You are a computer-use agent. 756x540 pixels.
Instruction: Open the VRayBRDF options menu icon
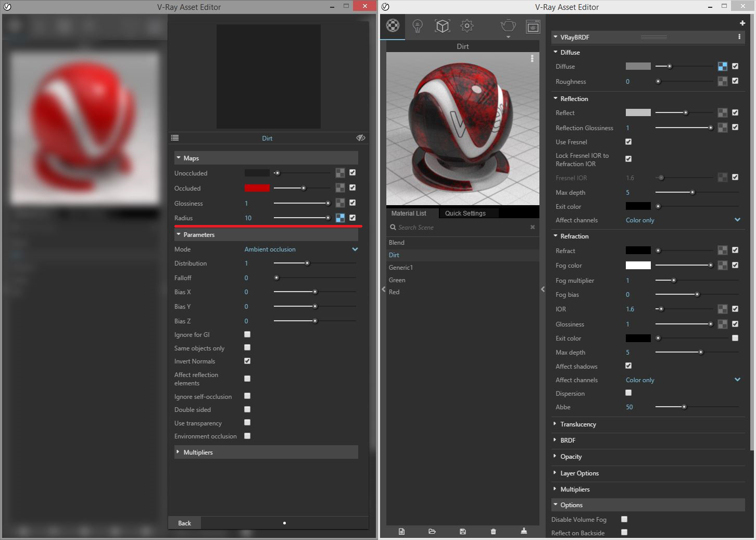pyautogui.click(x=739, y=37)
